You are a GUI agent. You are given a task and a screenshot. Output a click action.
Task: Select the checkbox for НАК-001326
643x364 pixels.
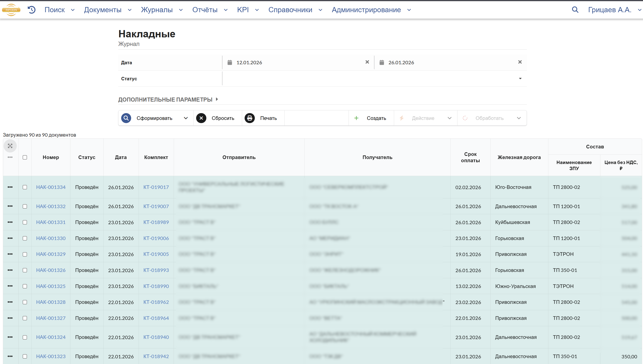pyautogui.click(x=25, y=270)
